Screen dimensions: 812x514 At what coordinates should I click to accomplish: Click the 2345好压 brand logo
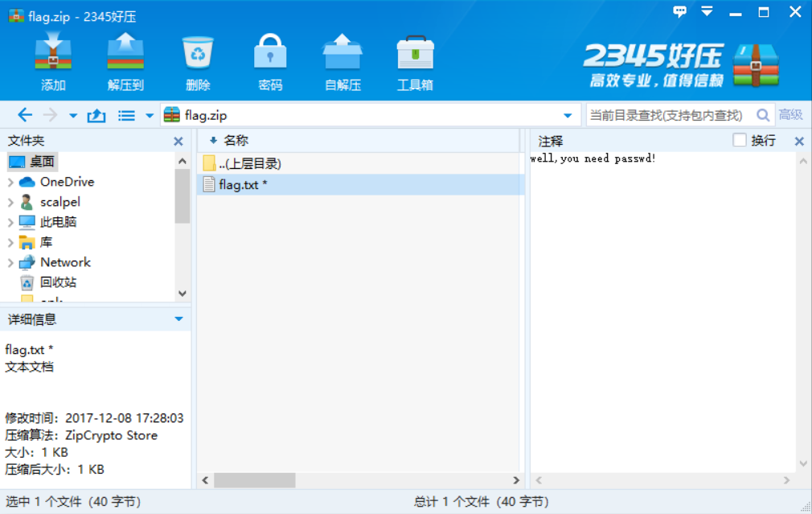(x=681, y=65)
